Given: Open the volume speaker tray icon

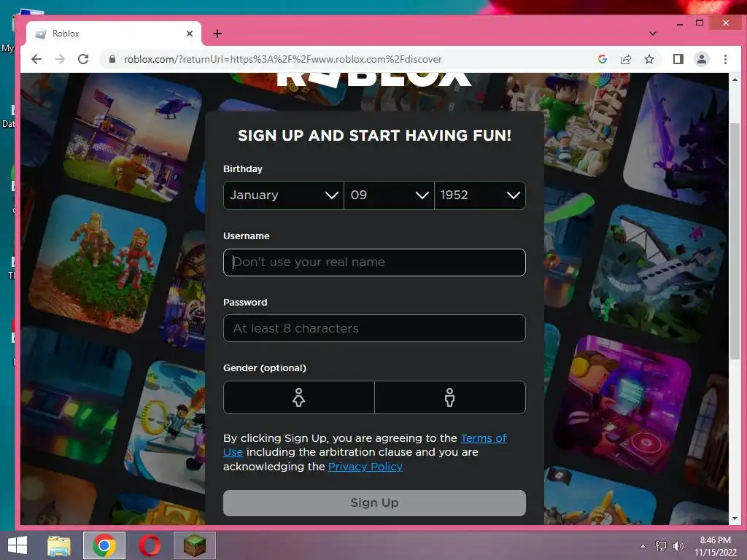Looking at the screenshot, I should point(678,546).
